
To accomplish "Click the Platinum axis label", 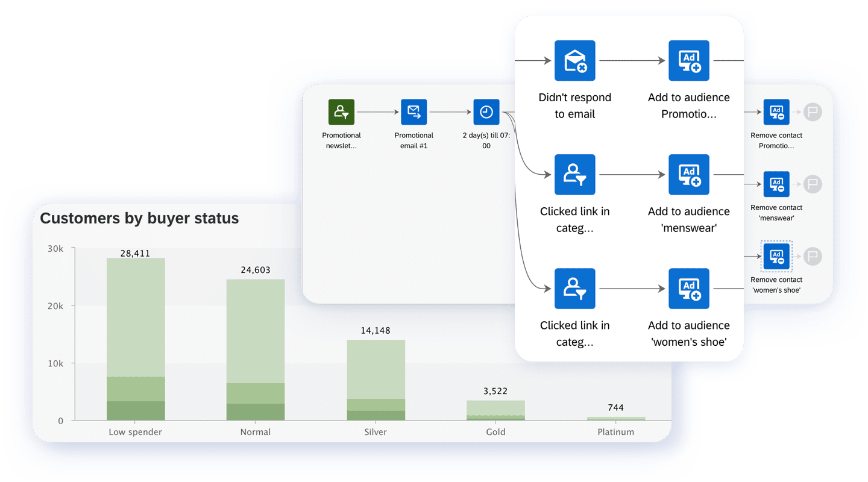I will point(616,432).
